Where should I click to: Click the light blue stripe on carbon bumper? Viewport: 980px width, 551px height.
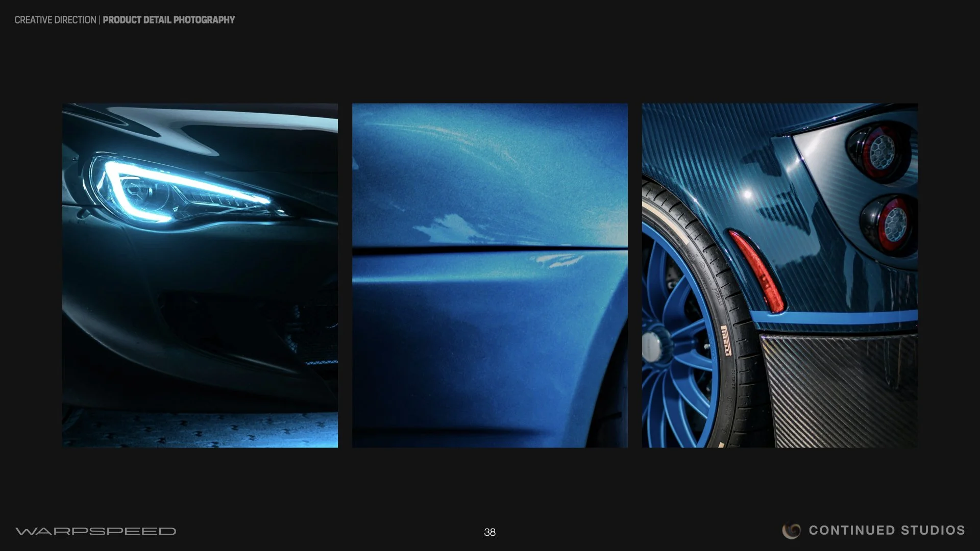(x=837, y=317)
